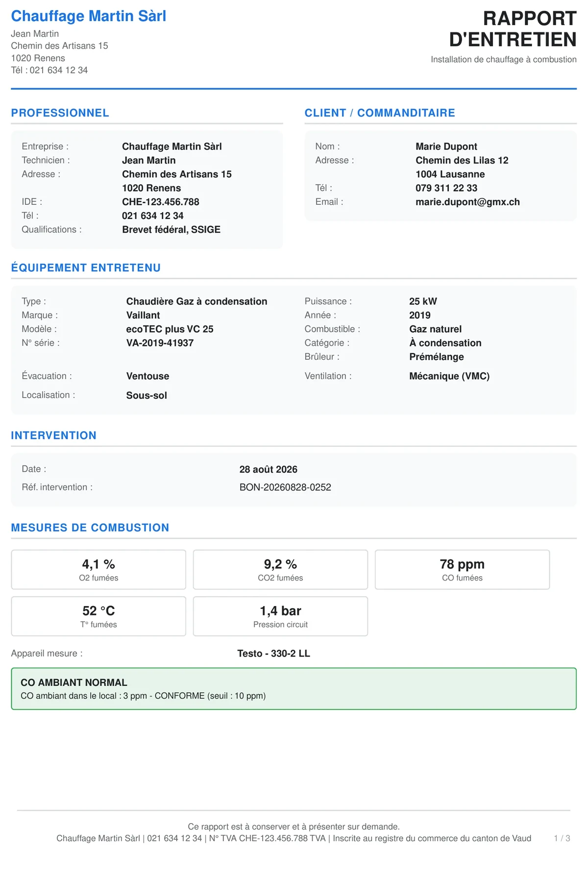This screenshot has width=588, height=875.
Task: Click the footer note 'Ce rapport est à conserver'
Action: (x=237, y=826)
